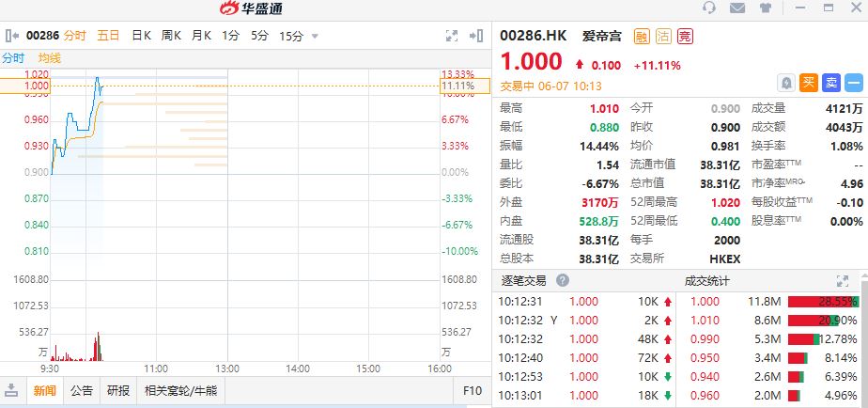Image resolution: width=868 pixels, height=408 pixels.
Task: Click the 市净率 value 4.96
Action: 851,184
